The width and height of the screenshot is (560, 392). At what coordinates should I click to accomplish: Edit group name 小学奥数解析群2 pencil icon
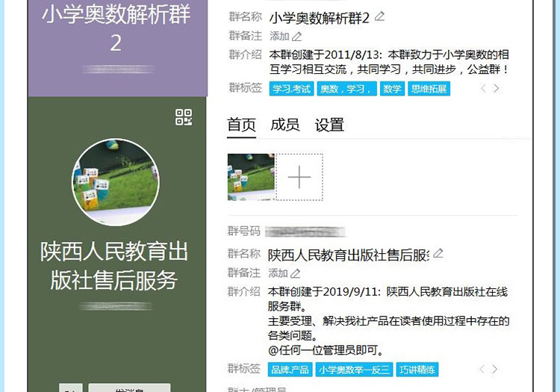(379, 16)
